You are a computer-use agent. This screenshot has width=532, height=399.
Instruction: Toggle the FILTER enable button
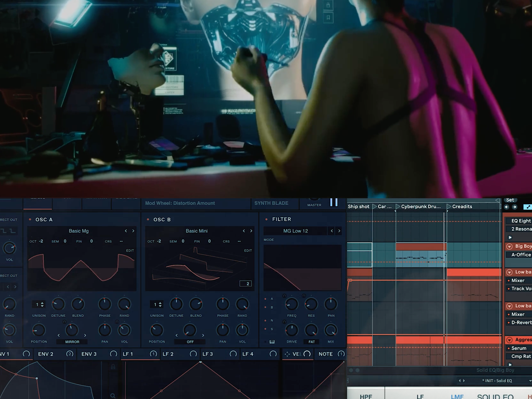[266, 219]
